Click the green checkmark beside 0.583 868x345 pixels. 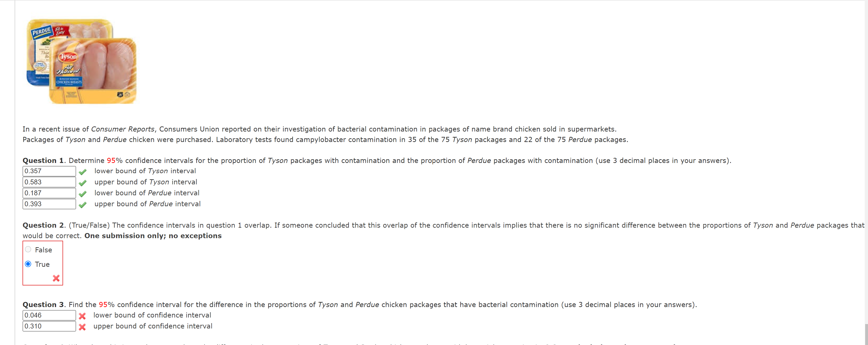click(x=83, y=183)
